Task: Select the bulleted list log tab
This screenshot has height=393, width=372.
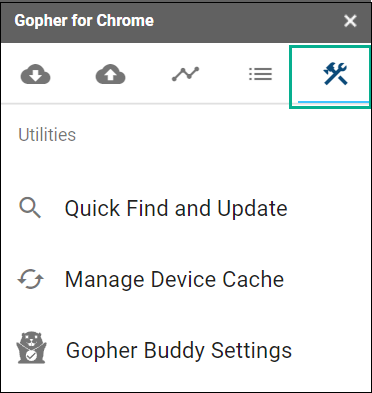Action: (261, 74)
